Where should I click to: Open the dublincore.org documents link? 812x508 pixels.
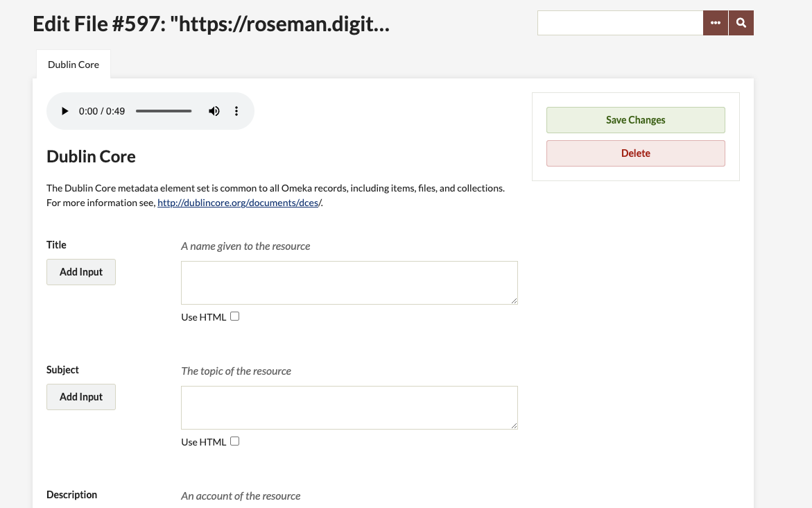(239, 203)
